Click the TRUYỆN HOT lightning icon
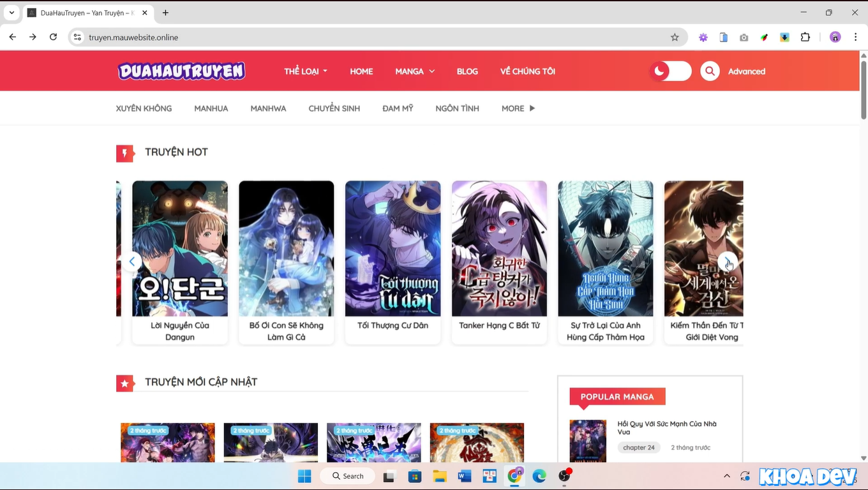The height and width of the screenshot is (490, 868). [125, 154]
